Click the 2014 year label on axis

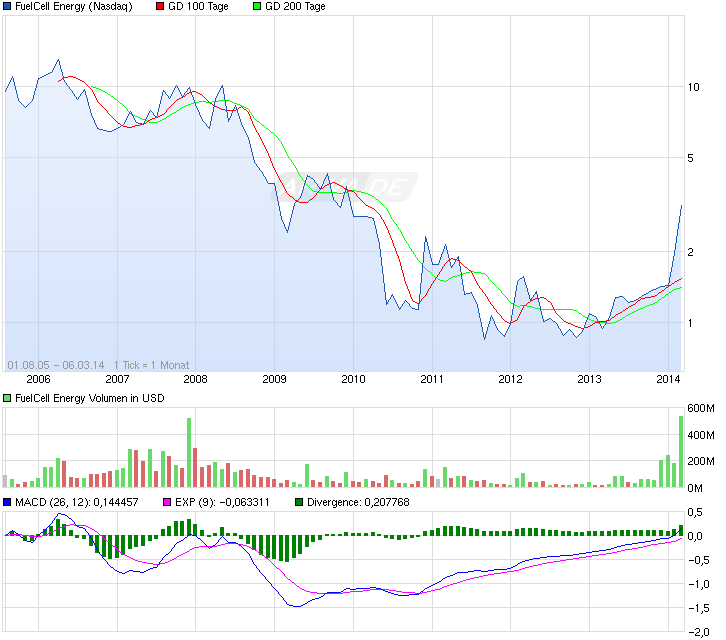tap(668, 379)
